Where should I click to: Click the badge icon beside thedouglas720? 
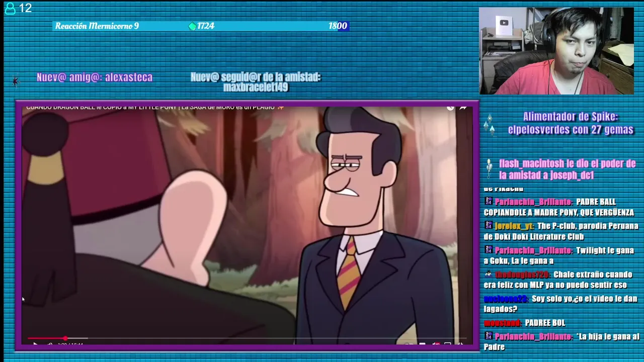click(x=488, y=274)
